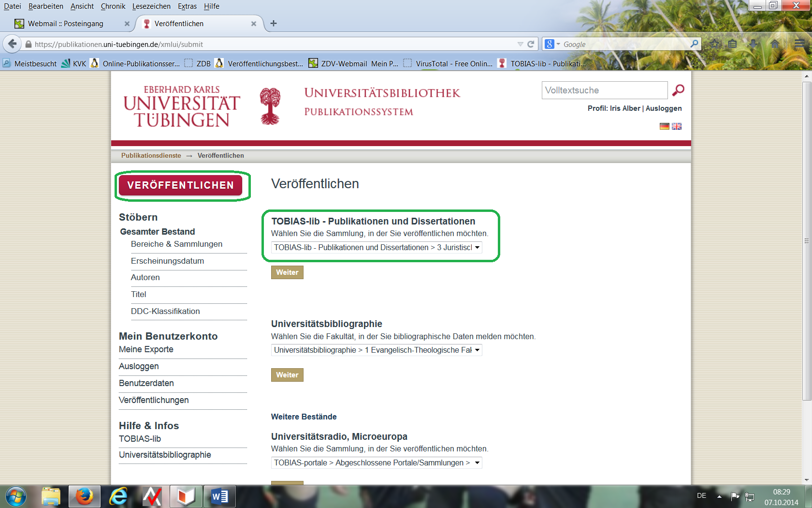Click the page vertical scrollbar
The image size is (812, 508).
[x=806, y=241]
